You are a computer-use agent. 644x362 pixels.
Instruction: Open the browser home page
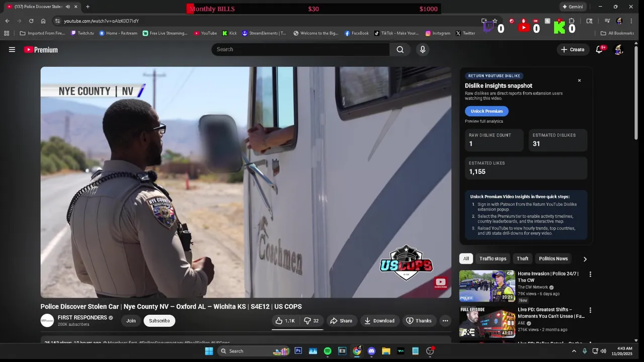click(x=43, y=21)
